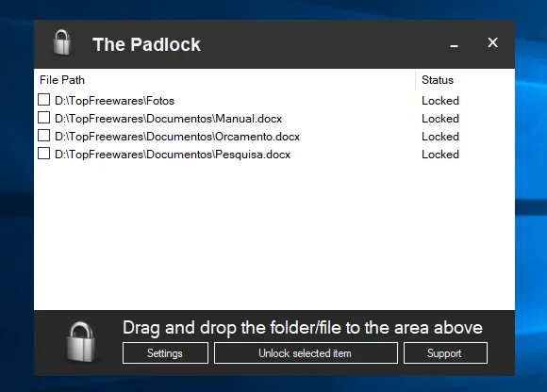Click Unlock selected item
547x392 pixels.
(306, 353)
